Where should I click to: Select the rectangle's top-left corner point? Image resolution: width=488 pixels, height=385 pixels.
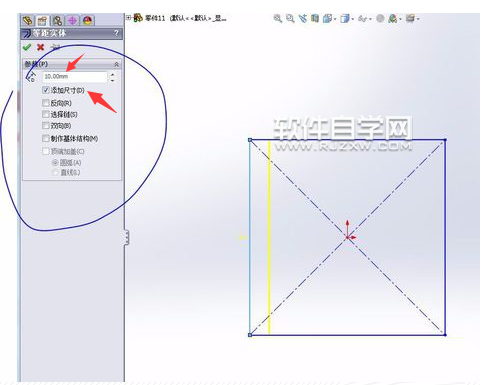[250, 140]
